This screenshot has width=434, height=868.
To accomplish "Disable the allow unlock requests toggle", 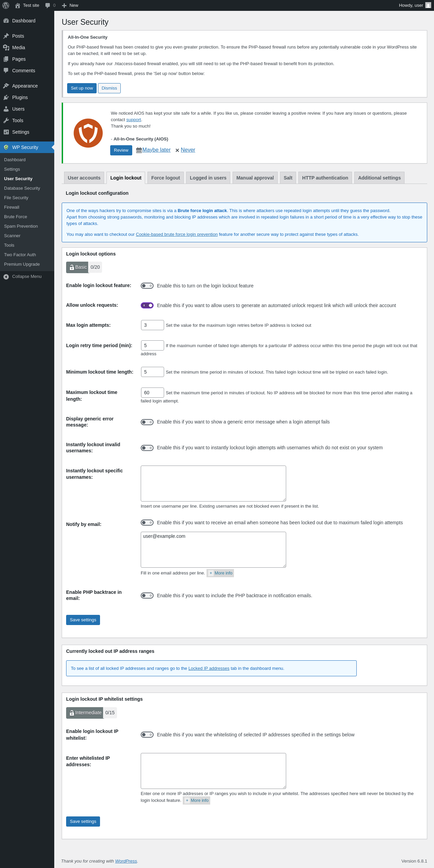I will [x=147, y=305].
